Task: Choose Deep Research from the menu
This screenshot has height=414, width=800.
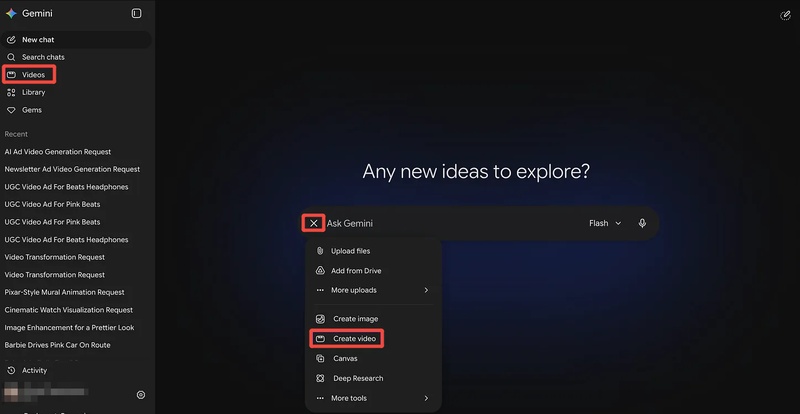Action: point(373,379)
